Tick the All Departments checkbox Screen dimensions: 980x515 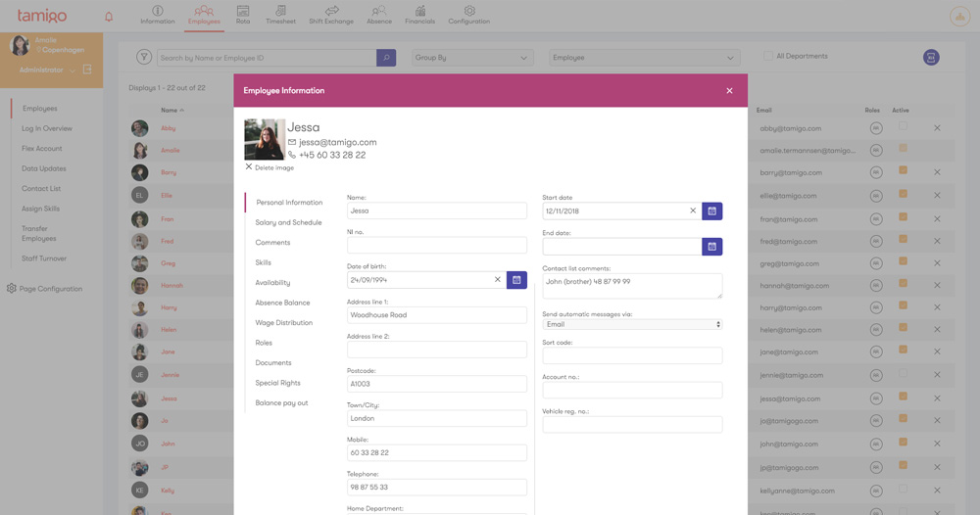pos(768,57)
